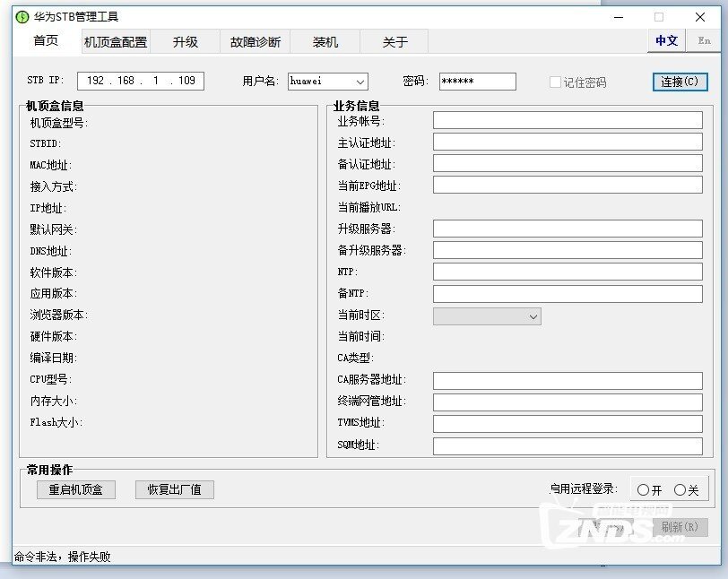Click the 当前EPG地址 input field

pos(568,185)
